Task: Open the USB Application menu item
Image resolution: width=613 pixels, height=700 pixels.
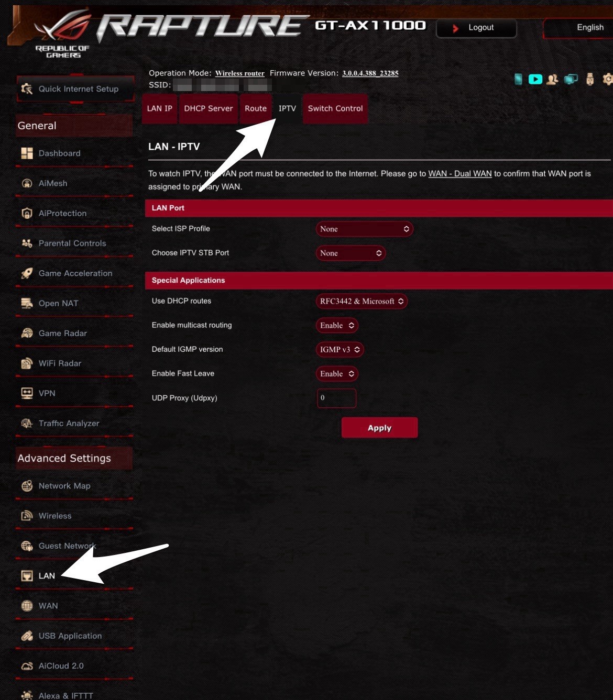Action: (74, 636)
